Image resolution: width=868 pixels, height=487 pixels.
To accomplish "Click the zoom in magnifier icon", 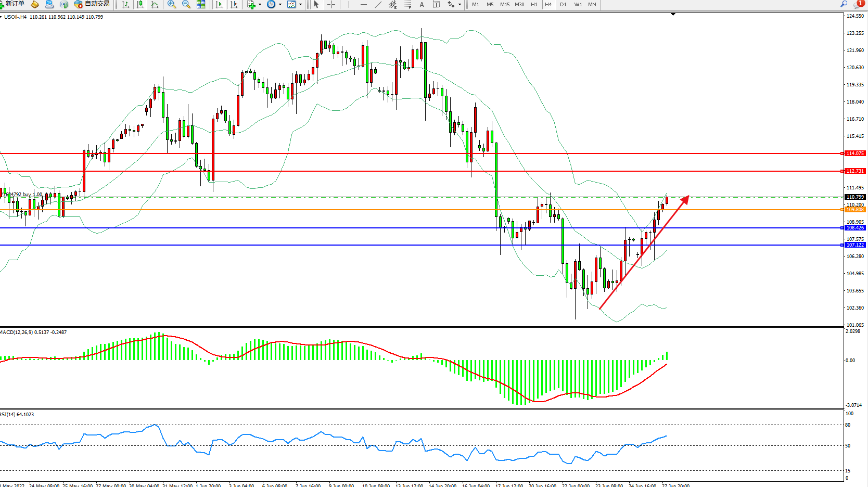I will click(171, 4).
